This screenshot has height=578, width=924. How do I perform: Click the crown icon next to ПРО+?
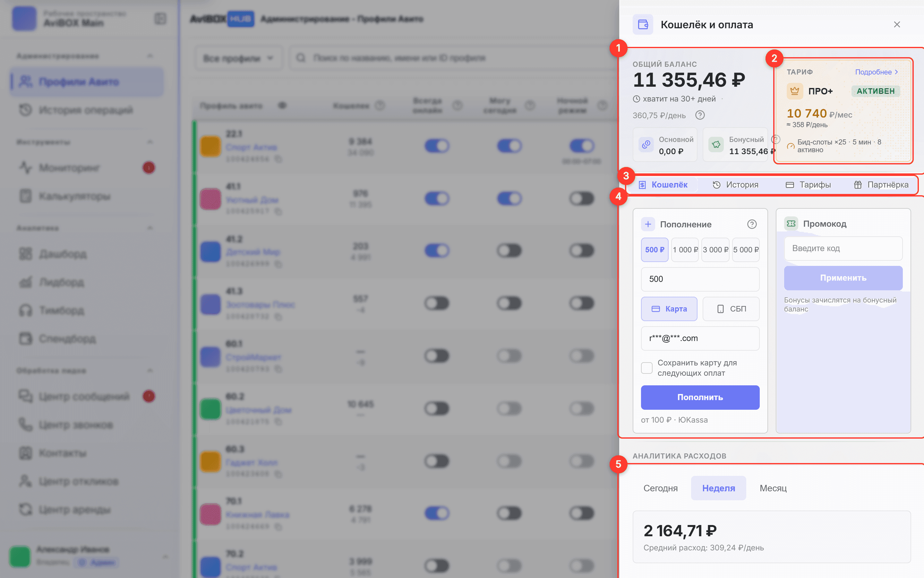[x=795, y=91]
